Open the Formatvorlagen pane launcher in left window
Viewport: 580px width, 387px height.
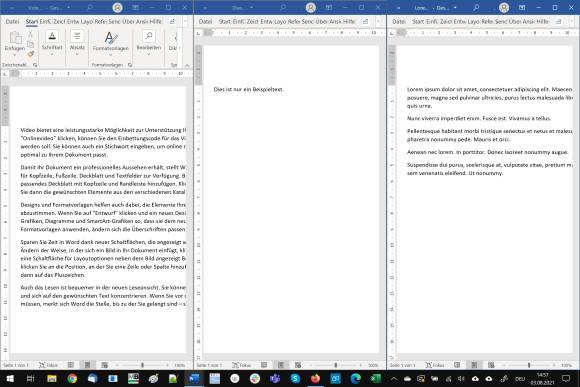point(130,65)
